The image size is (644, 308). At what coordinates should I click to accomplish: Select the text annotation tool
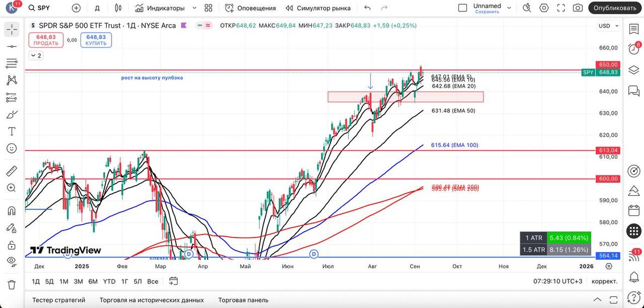coord(12,131)
